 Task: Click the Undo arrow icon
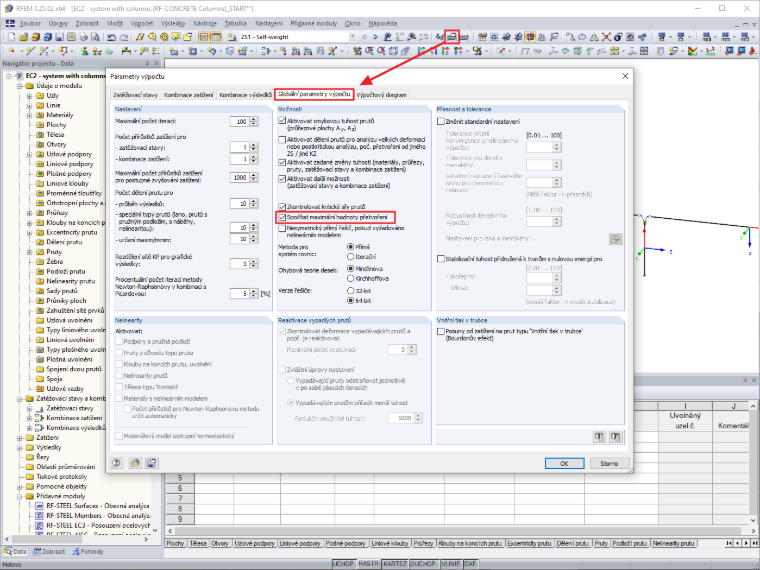click(x=111, y=37)
